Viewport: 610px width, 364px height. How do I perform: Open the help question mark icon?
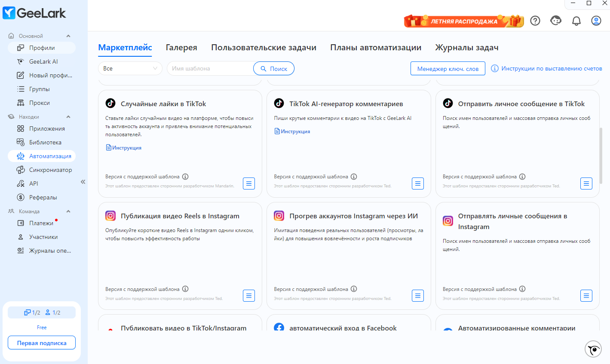click(x=535, y=21)
